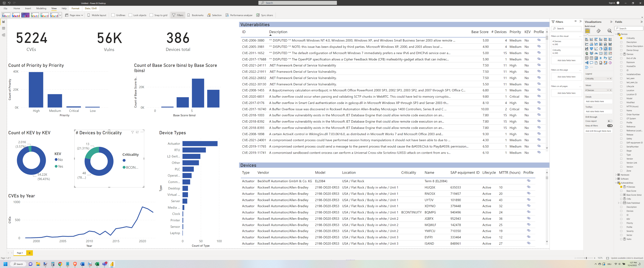Click the Save icon in title bar
This screenshot has width=644, height=268.
click(x=4, y=3)
